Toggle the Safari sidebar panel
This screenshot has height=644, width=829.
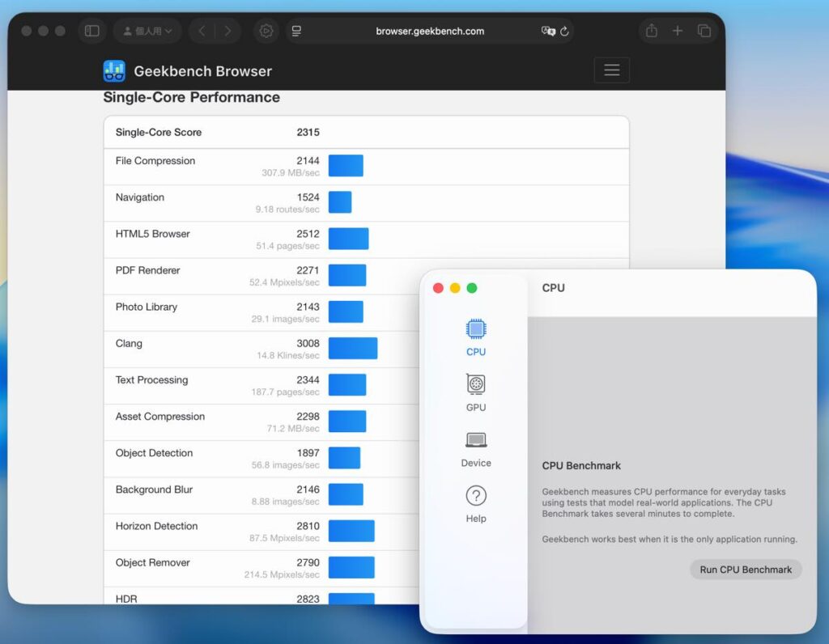[92, 32]
